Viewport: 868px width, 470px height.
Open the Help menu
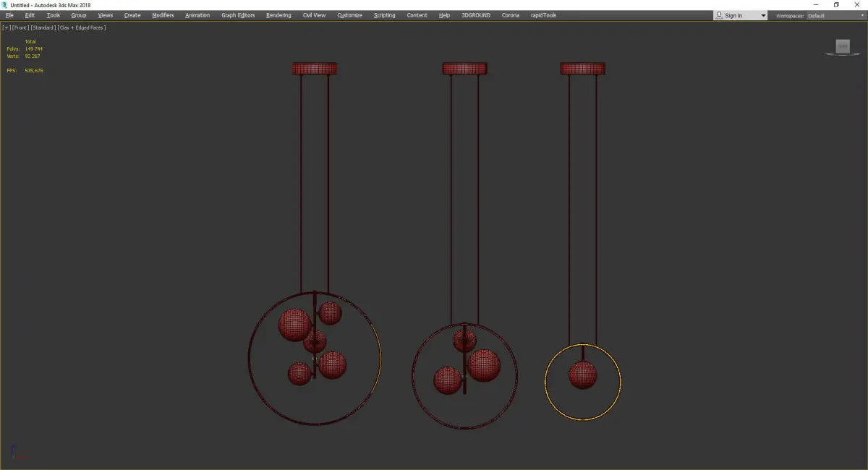coord(444,15)
